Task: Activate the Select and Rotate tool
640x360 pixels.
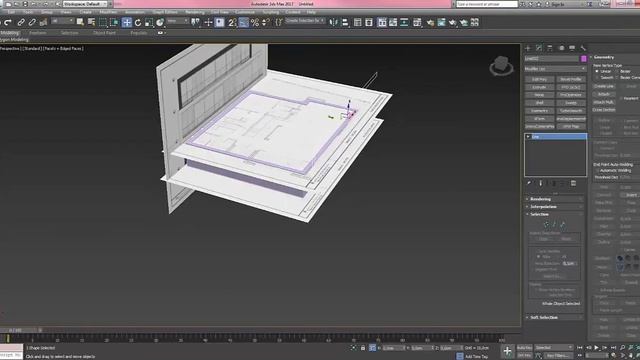Action: (x=138, y=22)
